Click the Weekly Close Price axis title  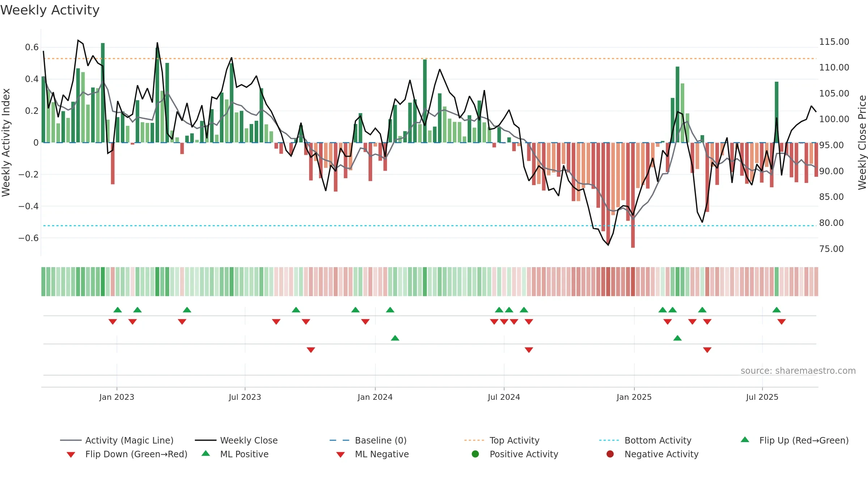862,142
